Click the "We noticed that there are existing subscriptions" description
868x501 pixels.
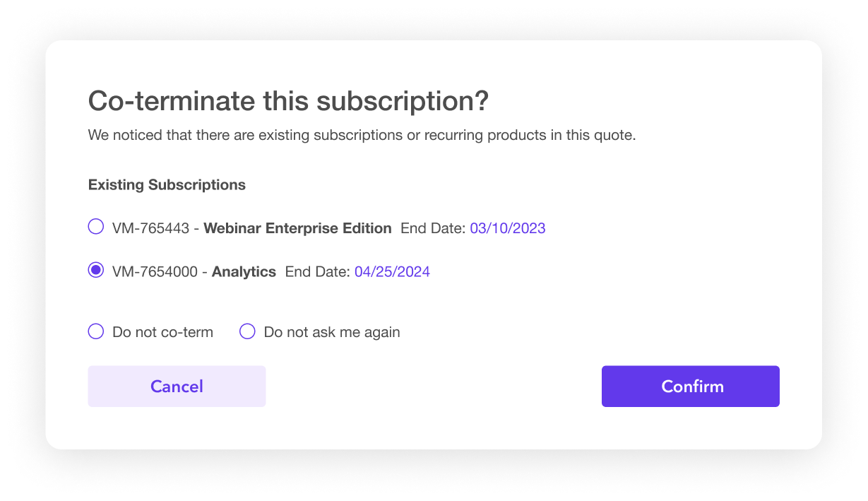click(x=362, y=135)
